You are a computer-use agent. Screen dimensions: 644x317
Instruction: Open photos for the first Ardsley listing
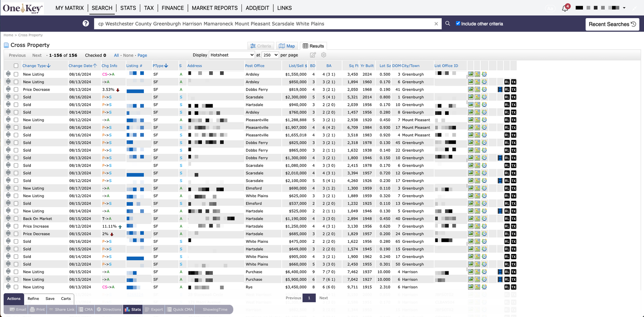point(471,74)
